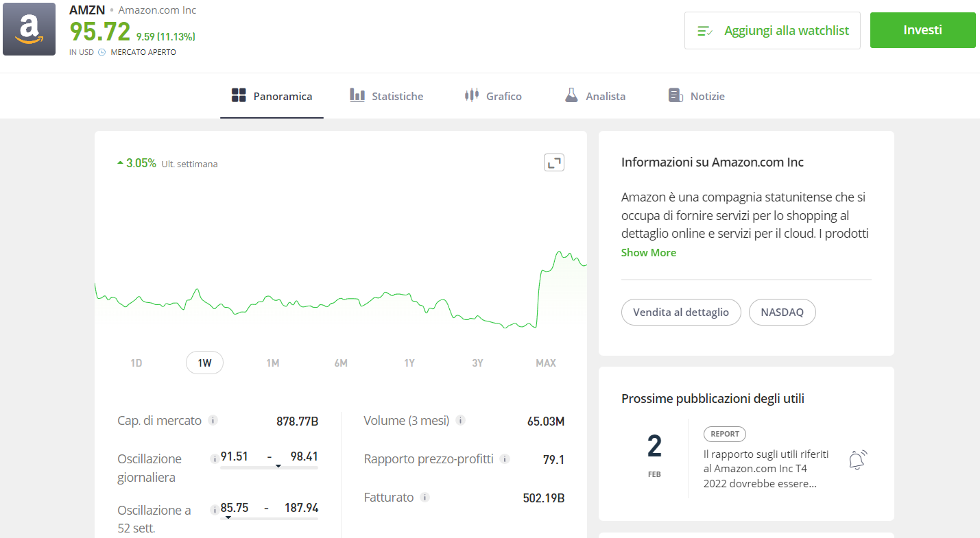Click the volume value 65.03M
The width and height of the screenshot is (980, 538).
tap(546, 421)
